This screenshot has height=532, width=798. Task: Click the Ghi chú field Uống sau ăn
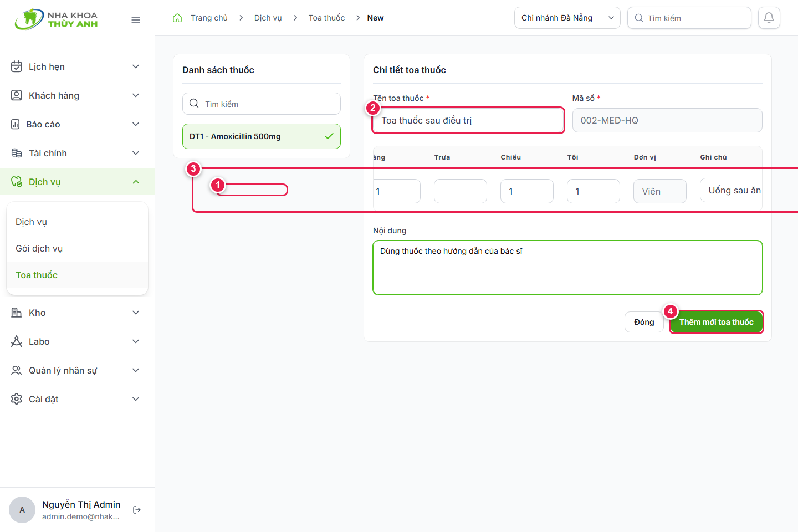[x=731, y=190]
